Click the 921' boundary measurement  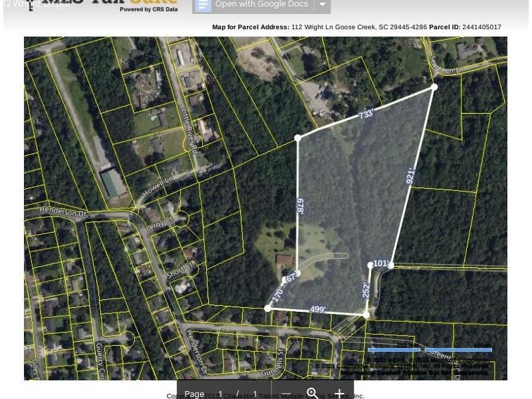[x=410, y=177]
